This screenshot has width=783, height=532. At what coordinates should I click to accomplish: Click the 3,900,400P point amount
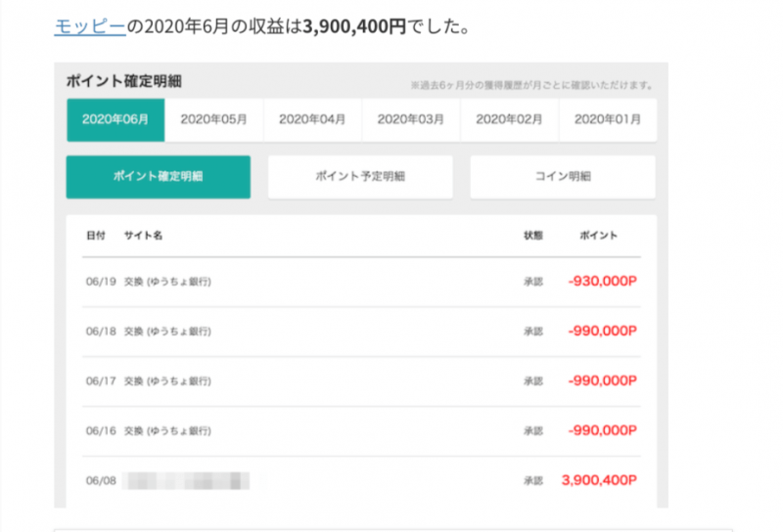point(599,480)
